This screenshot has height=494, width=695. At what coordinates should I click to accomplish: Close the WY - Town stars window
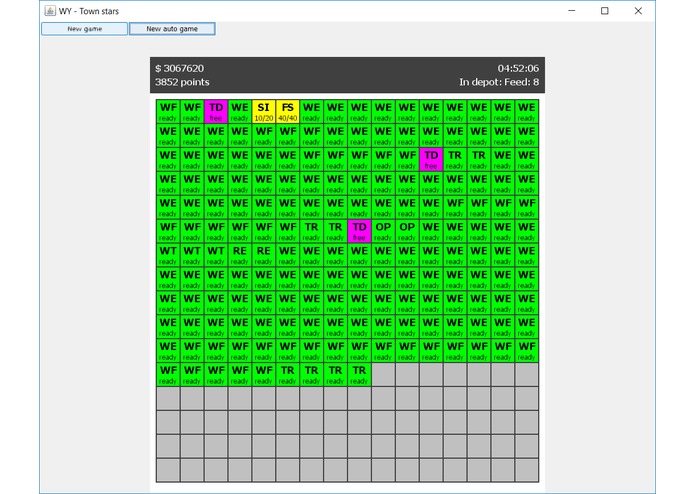point(638,11)
